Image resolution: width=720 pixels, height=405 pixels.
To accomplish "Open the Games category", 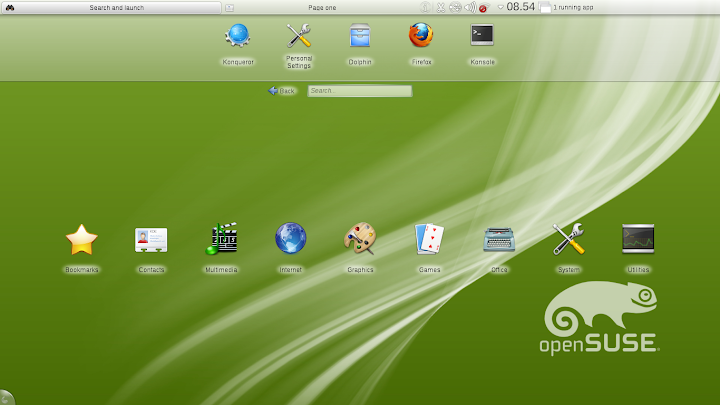I will click(429, 248).
